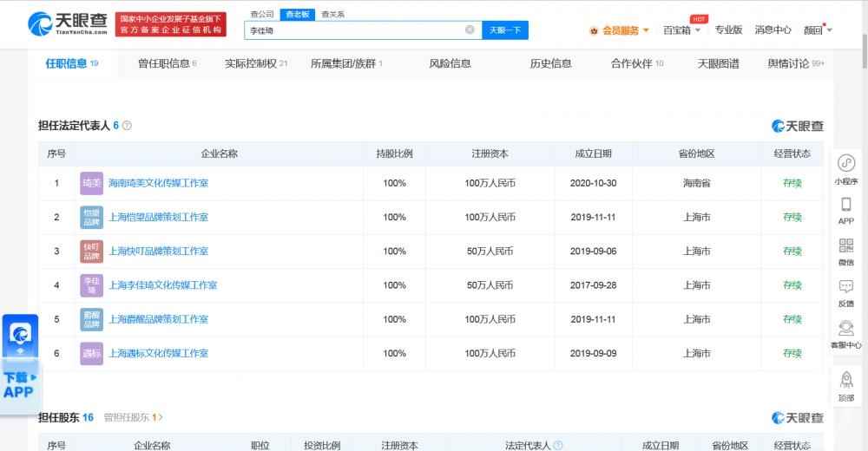Switch to the 查关系 search tab

(x=332, y=15)
